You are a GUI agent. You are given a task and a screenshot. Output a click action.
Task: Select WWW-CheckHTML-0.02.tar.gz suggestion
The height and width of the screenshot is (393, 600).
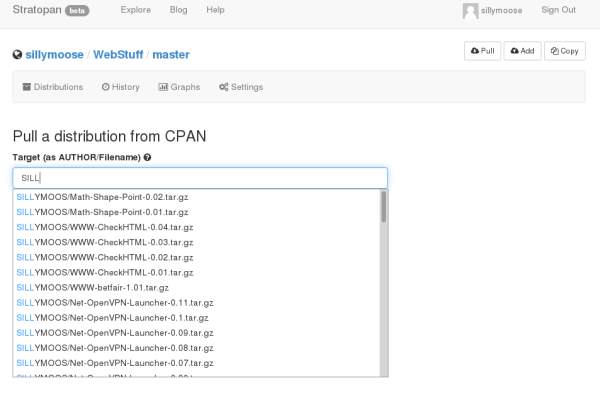click(197, 258)
